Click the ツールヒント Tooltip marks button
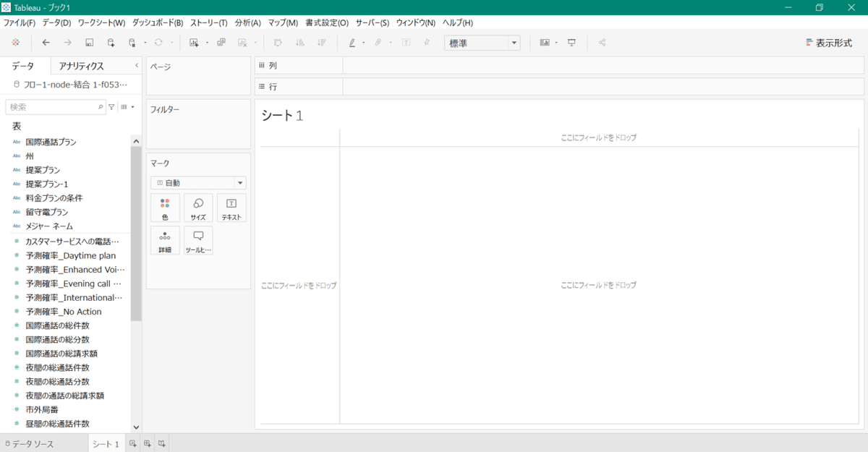This screenshot has width=868, height=452. (198, 240)
